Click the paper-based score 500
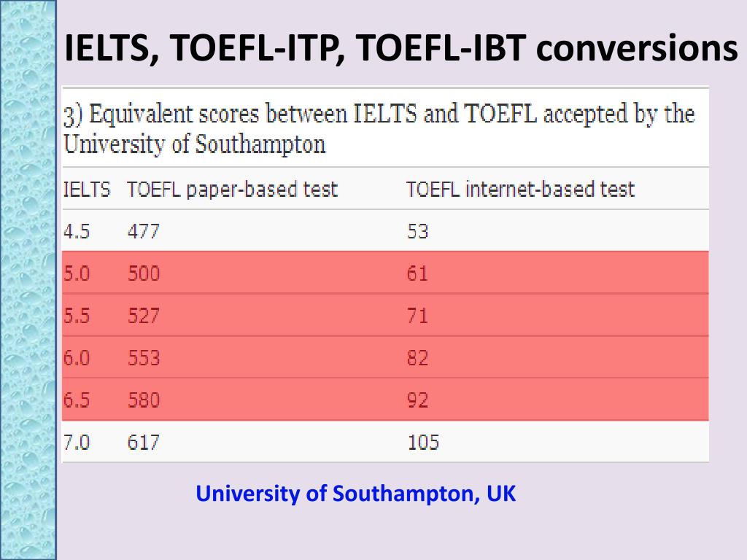This screenshot has height=560, width=747. (x=144, y=273)
